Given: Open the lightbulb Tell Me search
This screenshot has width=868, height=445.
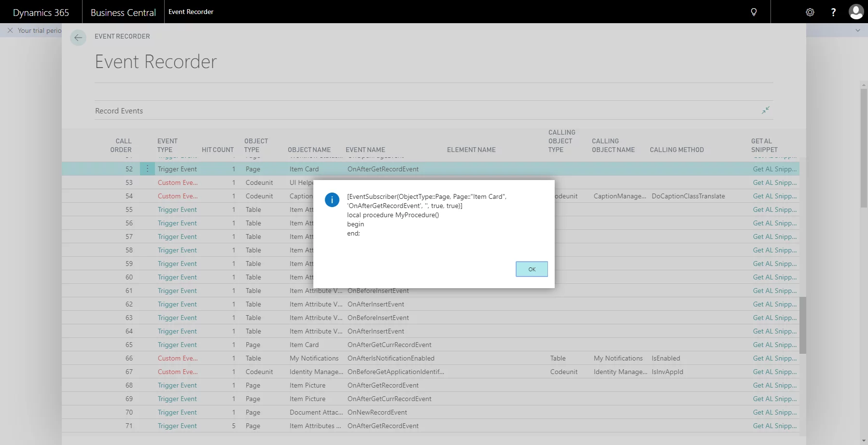Looking at the screenshot, I should click(754, 12).
